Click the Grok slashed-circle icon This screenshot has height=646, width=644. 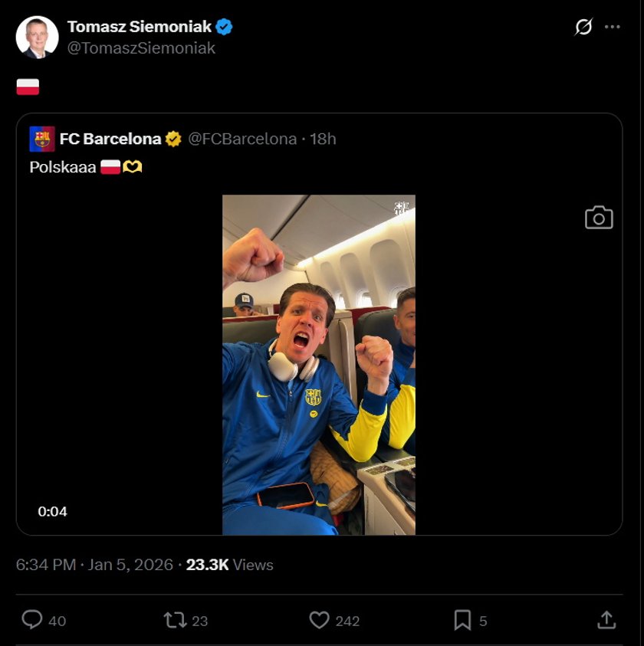click(x=583, y=27)
